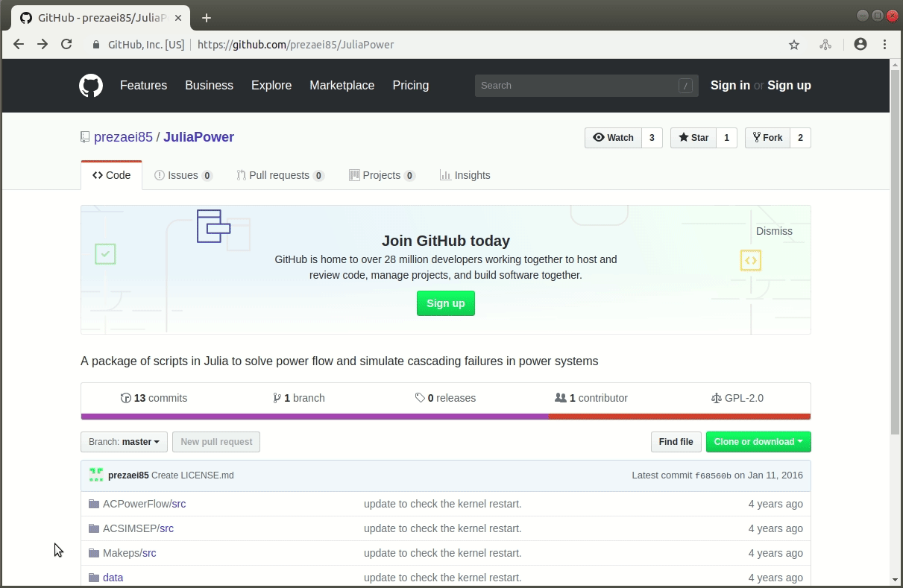
Task: Click the browser address bar URL
Action: tap(295, 45)
